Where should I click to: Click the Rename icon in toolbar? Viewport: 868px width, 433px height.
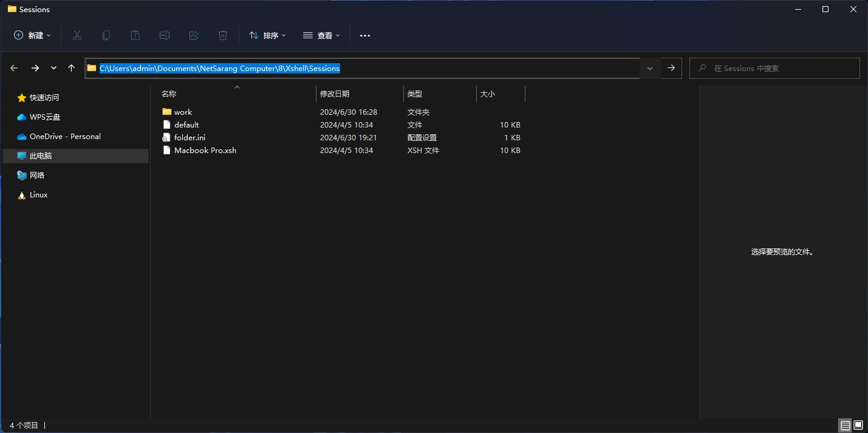coord(165,35)
